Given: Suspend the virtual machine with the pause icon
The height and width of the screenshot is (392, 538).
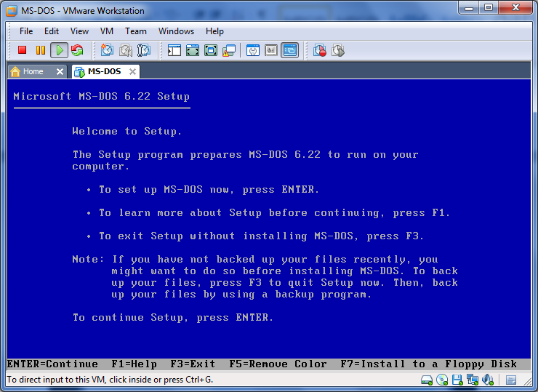Looking at the screenshot, I should coord(41,50).
